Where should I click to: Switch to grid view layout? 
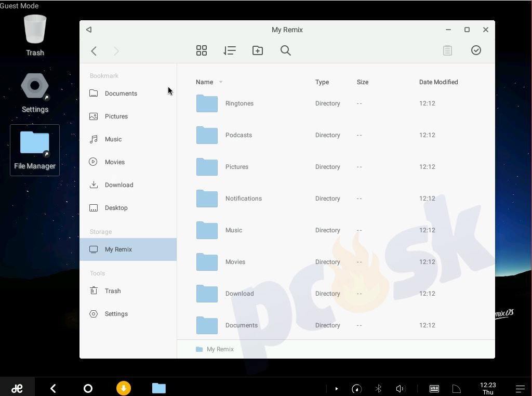click(x=202, y=50)
